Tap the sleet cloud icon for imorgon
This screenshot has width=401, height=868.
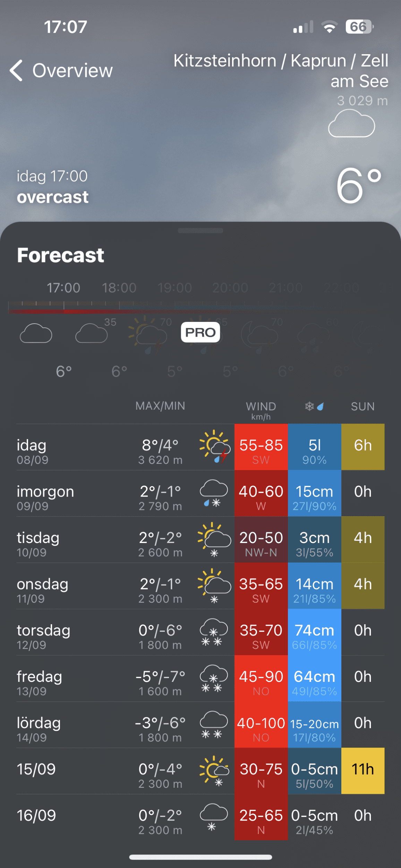coord(214,493)
